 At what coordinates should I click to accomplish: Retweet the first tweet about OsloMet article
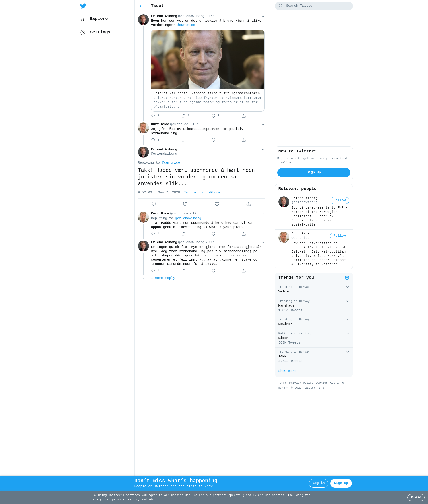[183, 116]
